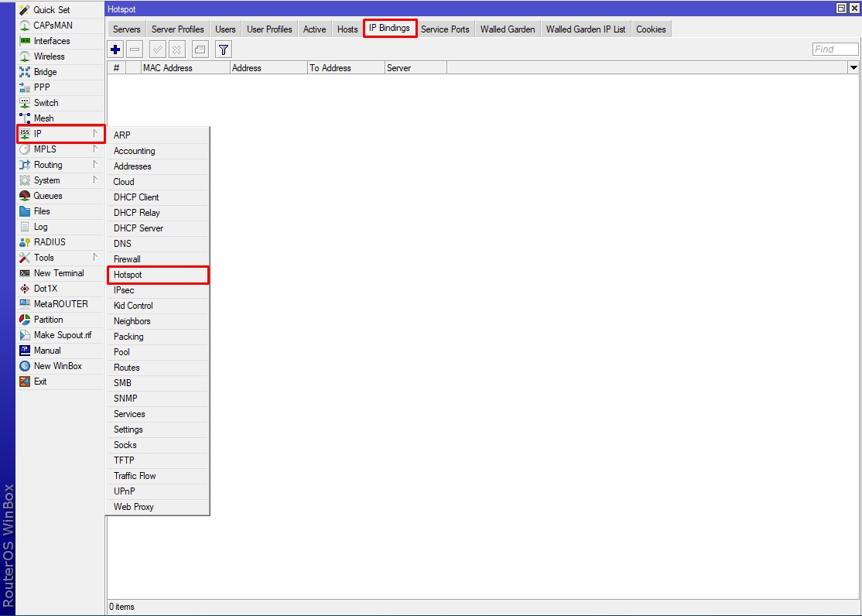
Task: Choose Hotspot from the IP submenu
Action: coord(157,275)
